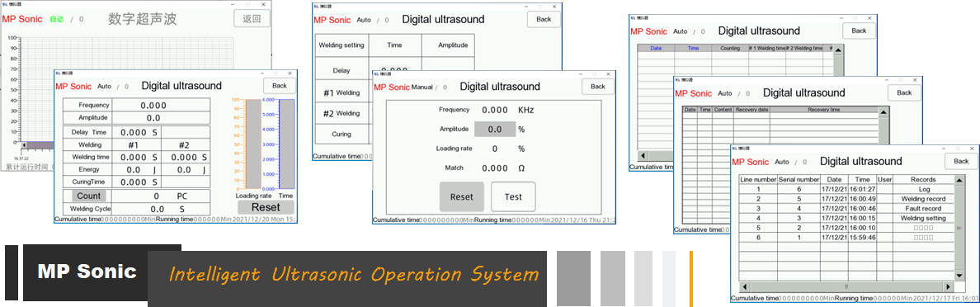980x307 pixels.
Task: Click the gray Count button
Action: (88, 196)
